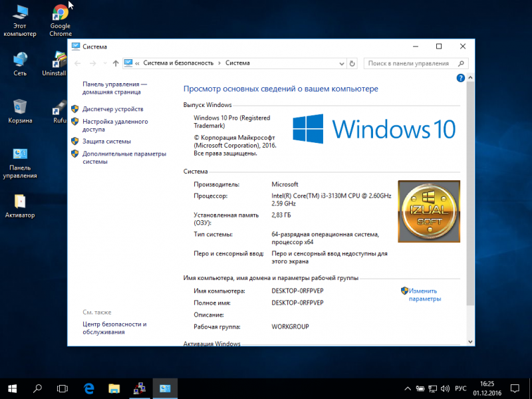The image size is (532, 399).
Task: Click the Windows Start button
Action: [x=12, y=388]
